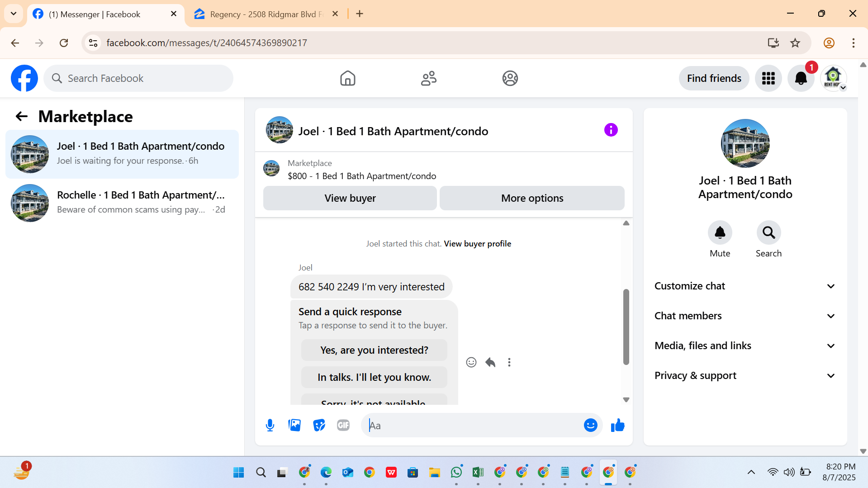Viewport: 868px width, 488px height.
Task: Click the Search Facebook field
Action: 138,78
